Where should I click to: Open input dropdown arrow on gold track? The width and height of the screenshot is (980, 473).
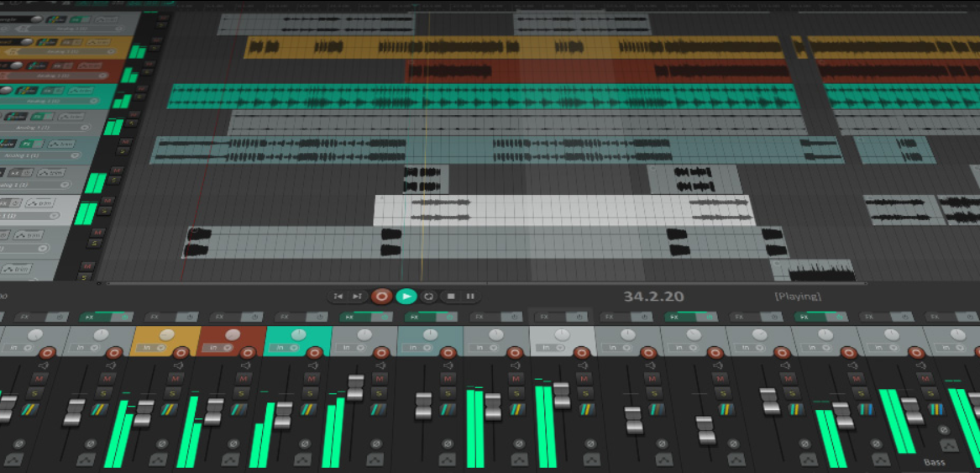click(111, 51)
